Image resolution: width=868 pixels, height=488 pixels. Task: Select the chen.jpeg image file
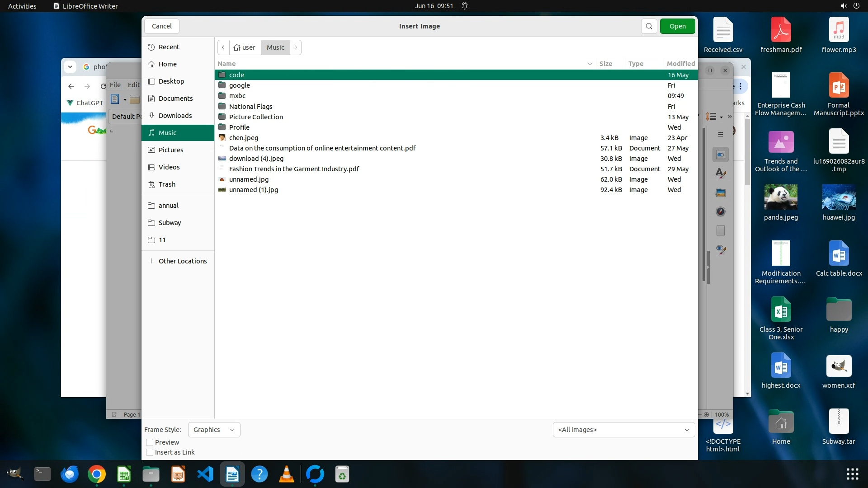(x=243, y=138)
